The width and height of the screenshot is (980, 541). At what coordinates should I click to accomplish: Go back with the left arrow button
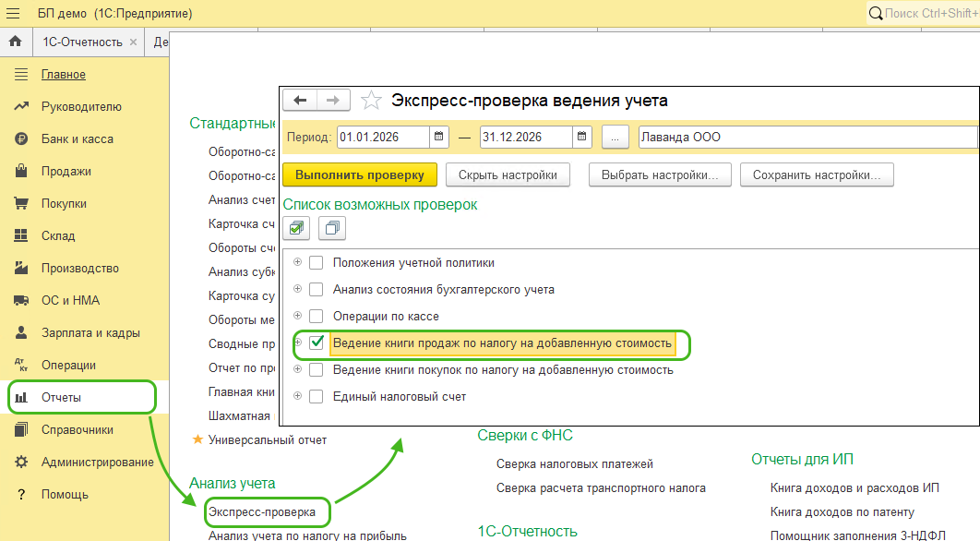pos(300,100)
